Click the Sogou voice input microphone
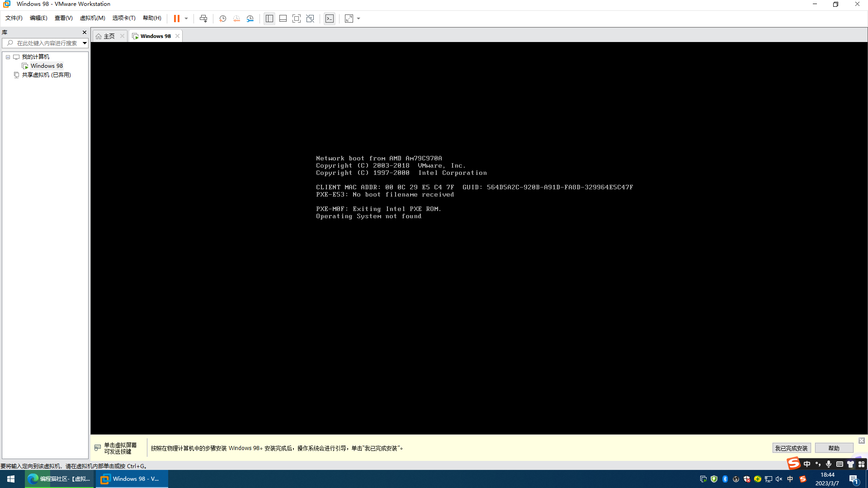868x488 pixels. [829, 464]
